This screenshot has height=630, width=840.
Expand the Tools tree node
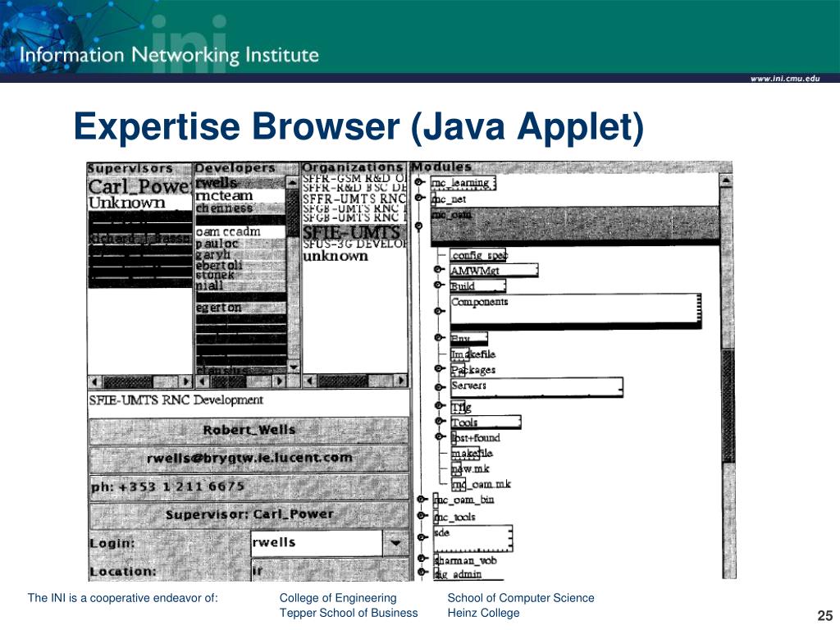click(x=440, y=421)
